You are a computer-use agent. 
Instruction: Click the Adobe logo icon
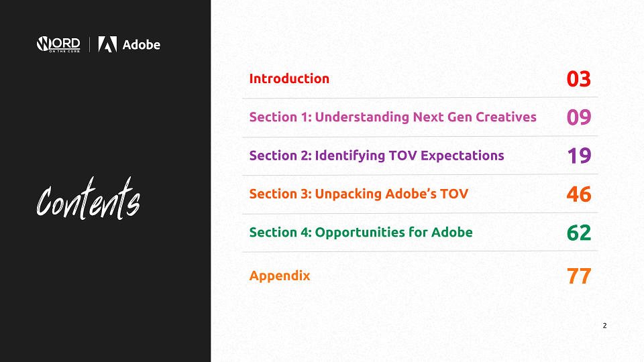coord(107,44)
